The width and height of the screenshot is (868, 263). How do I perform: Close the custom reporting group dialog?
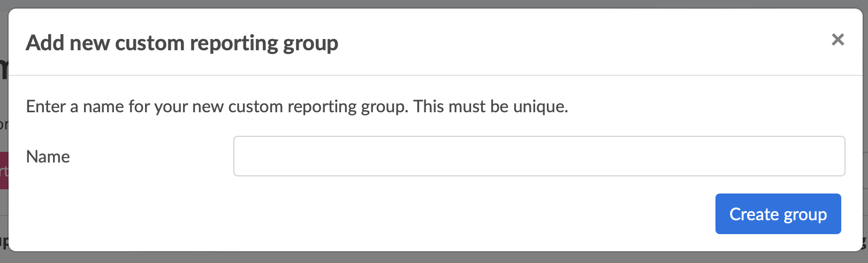[837, 40]
